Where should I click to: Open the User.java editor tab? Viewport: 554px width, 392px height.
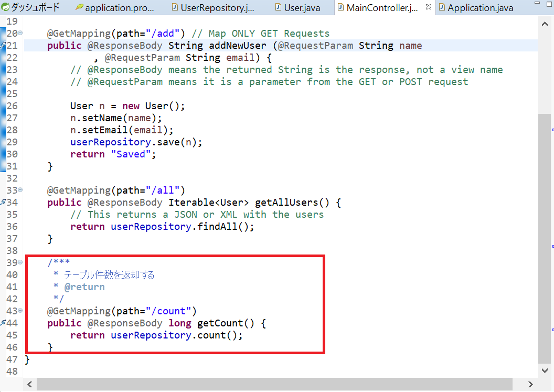pyautogui.click(x=303, y=8)
